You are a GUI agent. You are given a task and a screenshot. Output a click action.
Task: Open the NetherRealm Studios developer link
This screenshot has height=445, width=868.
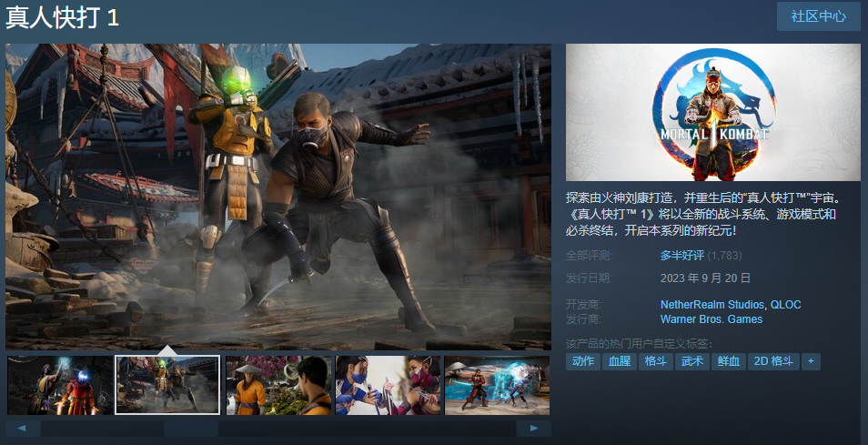tap(713, 305)
